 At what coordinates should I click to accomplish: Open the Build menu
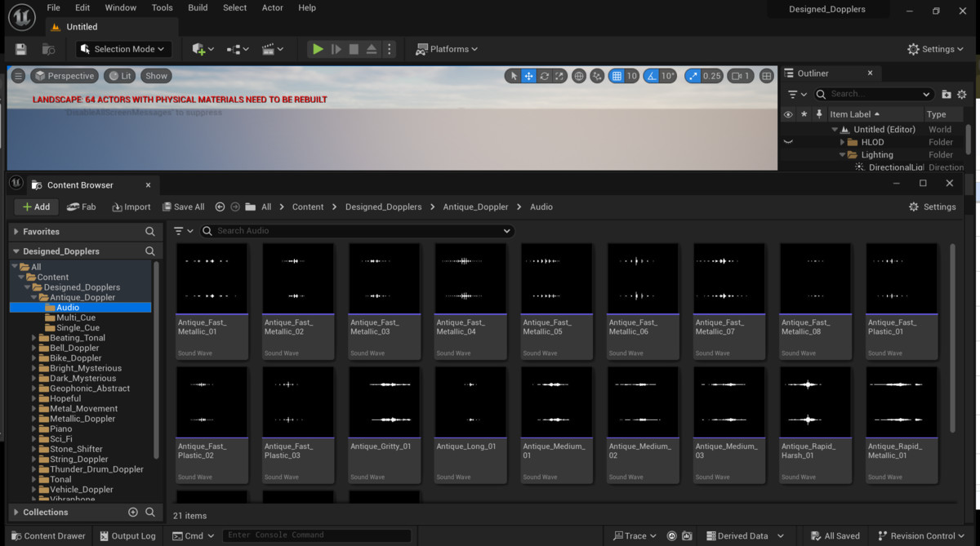point(198,7)
